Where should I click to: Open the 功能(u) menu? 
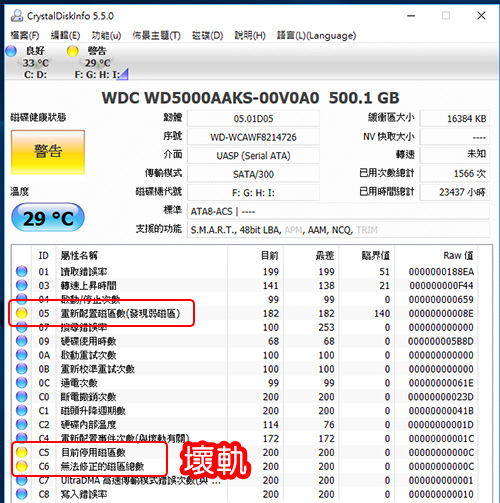(x=106, y=35)
